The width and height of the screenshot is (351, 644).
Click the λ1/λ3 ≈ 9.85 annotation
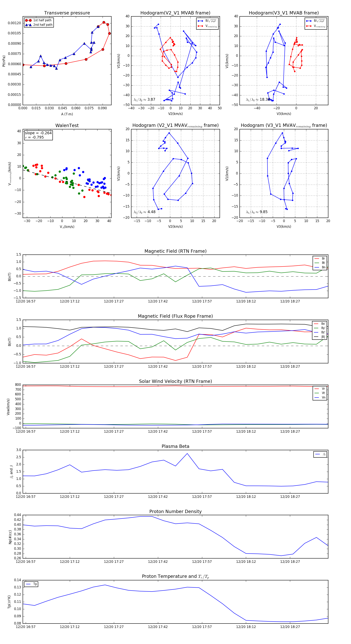pos(257,212)
